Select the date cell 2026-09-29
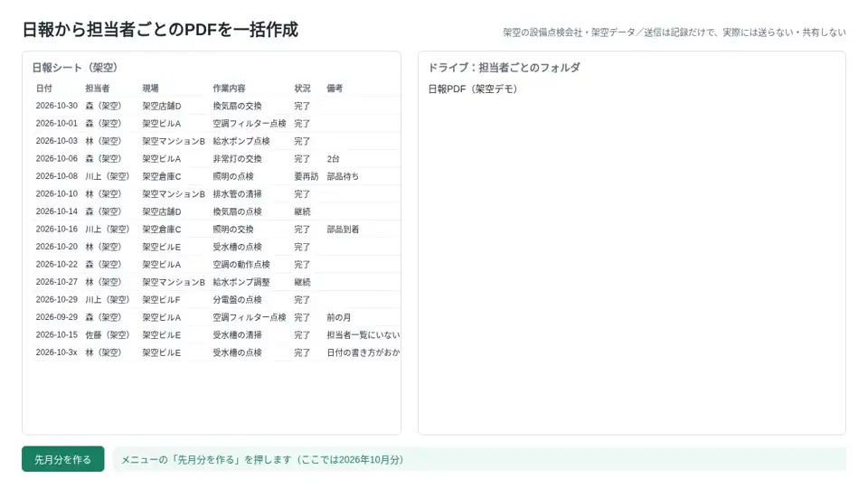This screenshot has height=488, width=868. (x=56, y=317)
